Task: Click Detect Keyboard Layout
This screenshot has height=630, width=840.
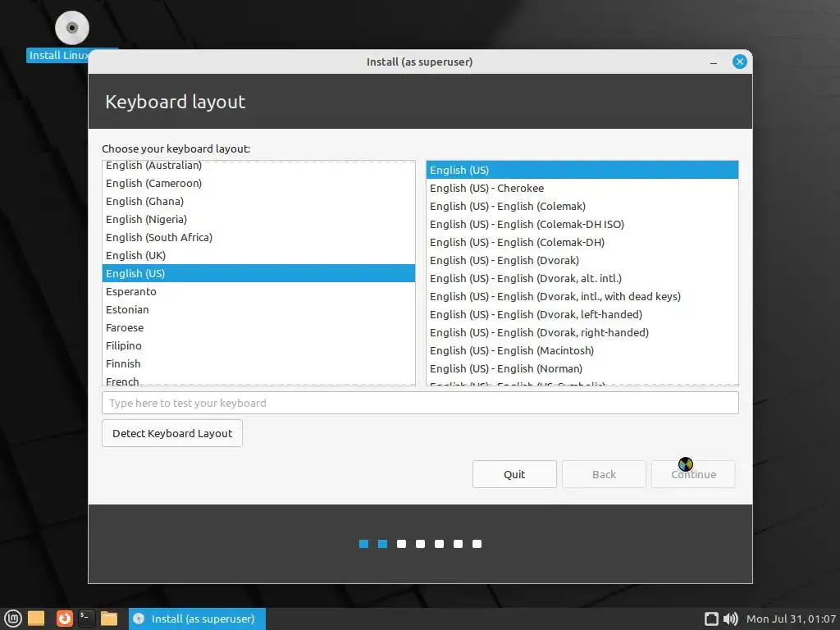Action: click(172, 433)
